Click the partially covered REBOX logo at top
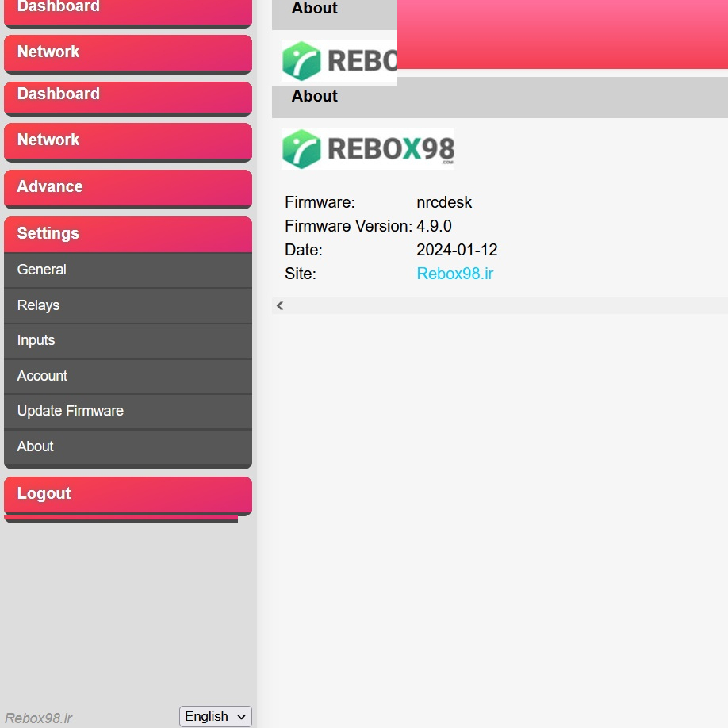The height and width of the screenshot is (728, 728). [339, 61]
